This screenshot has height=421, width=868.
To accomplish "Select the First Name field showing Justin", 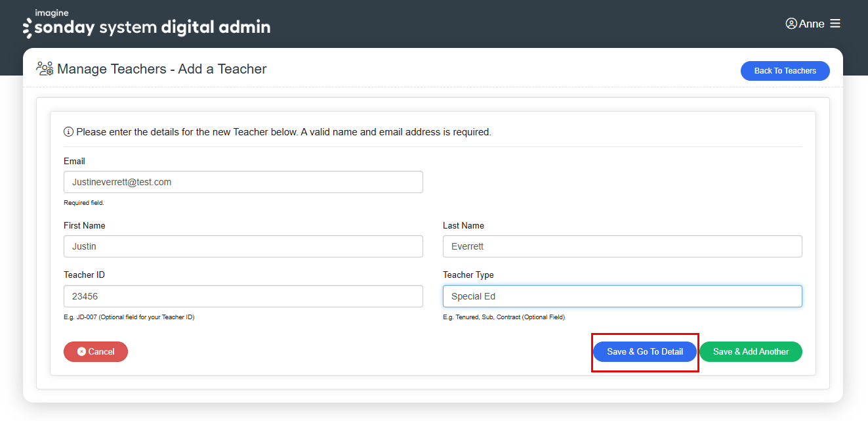I will 243,246.
